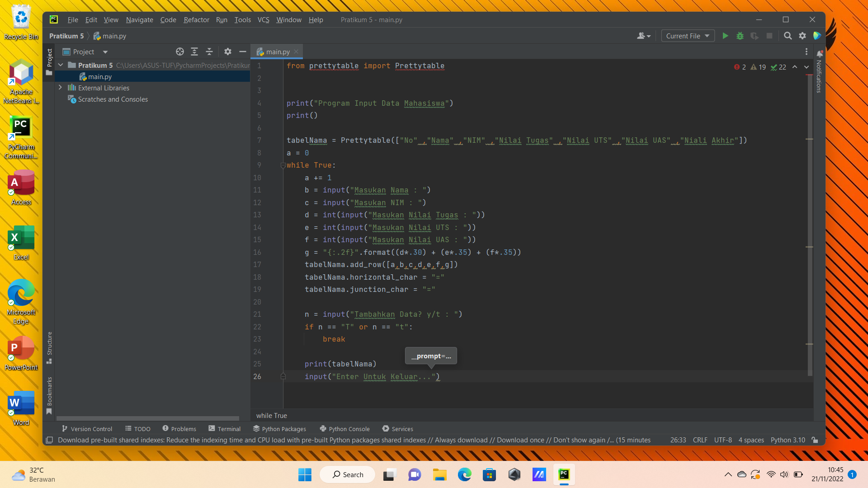This screenshot has height=488, width=868.
Task: Select Opened File in the Project panel
Action: point(179,52)
